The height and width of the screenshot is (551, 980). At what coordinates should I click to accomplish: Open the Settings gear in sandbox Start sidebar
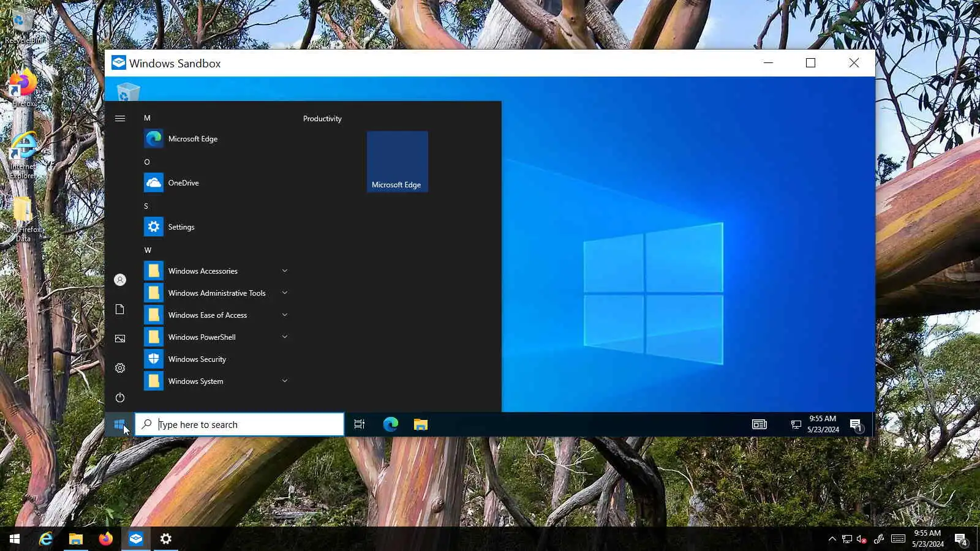(120, 368)
